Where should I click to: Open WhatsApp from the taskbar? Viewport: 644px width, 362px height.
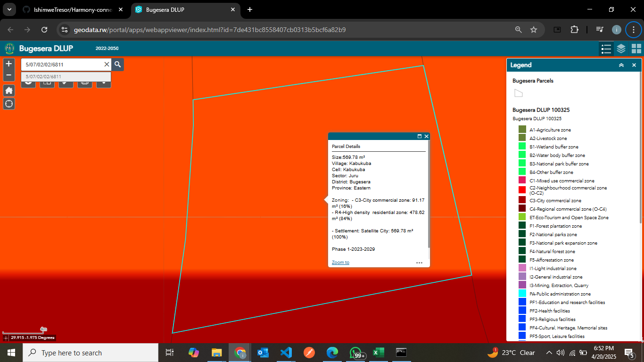tap(356, 353)
